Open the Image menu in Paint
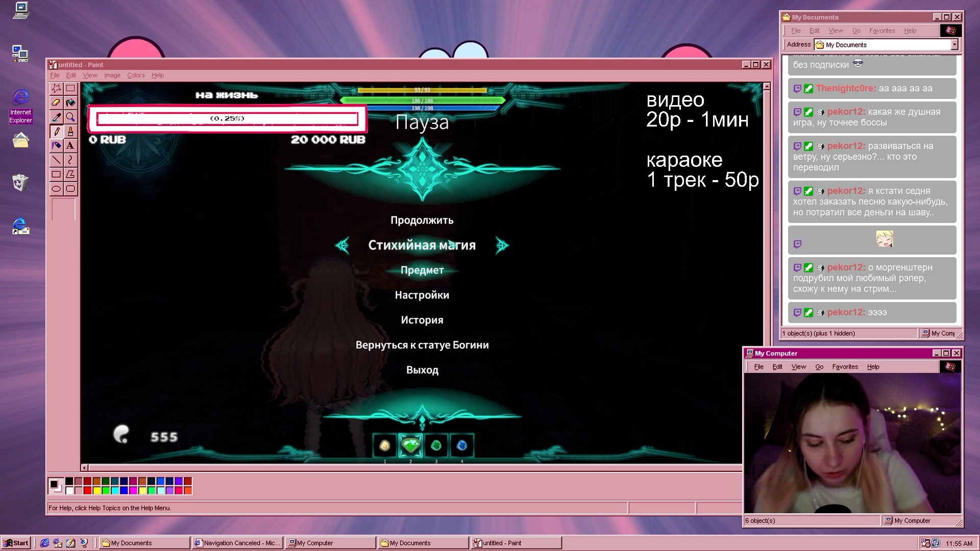Viewport: 980px width, 551px height. [x=112, y=76]
